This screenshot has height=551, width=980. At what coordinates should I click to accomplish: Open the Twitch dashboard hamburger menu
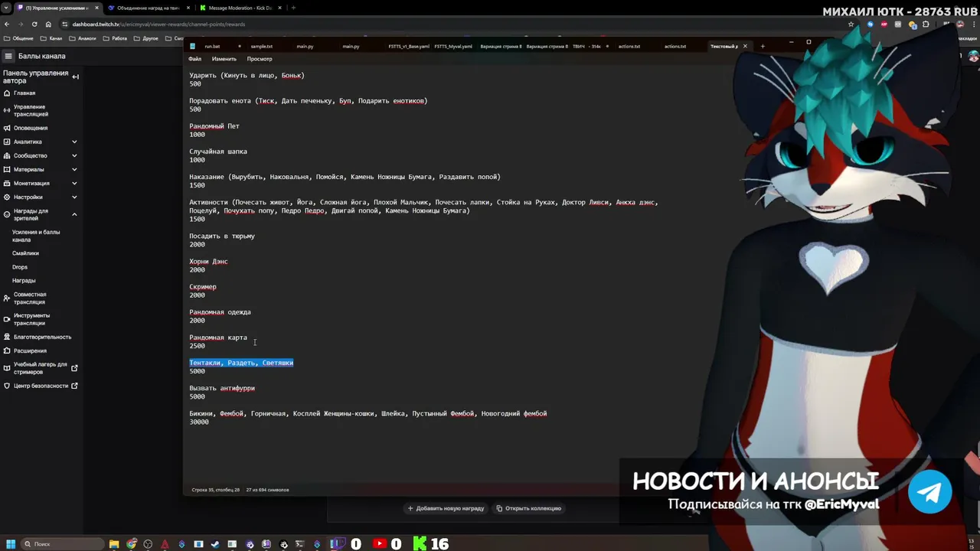pyautogui.click(x=8, y=56)
